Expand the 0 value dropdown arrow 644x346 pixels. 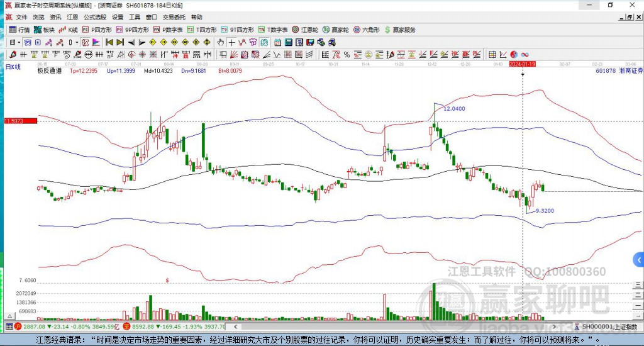click(x=77, y=42)
